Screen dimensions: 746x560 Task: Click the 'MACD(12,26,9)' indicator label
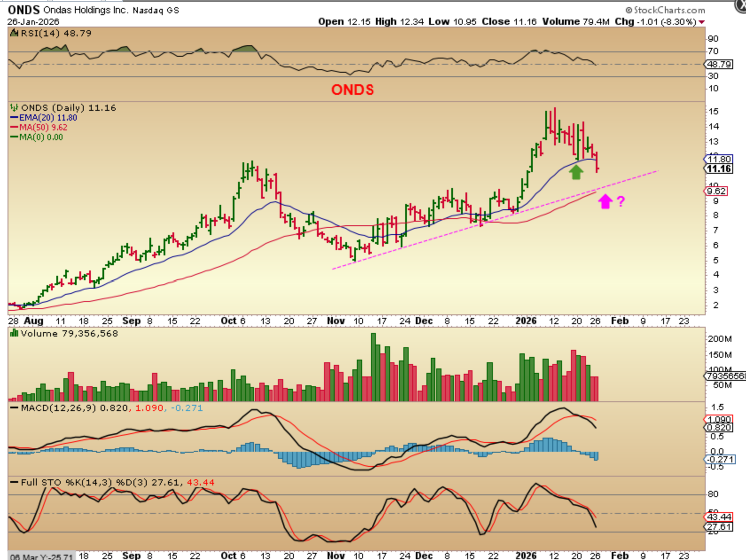(59, 408)
